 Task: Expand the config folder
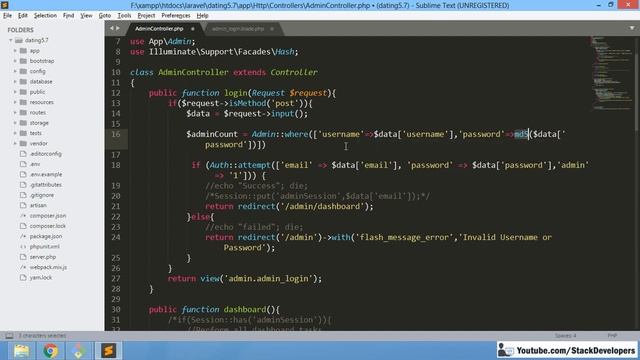pos(15,71)
